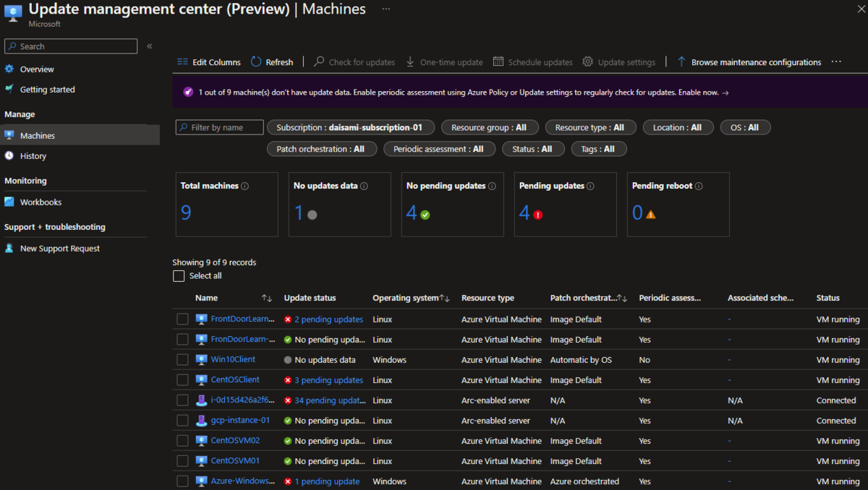The width and height of the screenshot is (868, 490).
Task: Open History in the sidebar
Action: (x=33, y=156)
